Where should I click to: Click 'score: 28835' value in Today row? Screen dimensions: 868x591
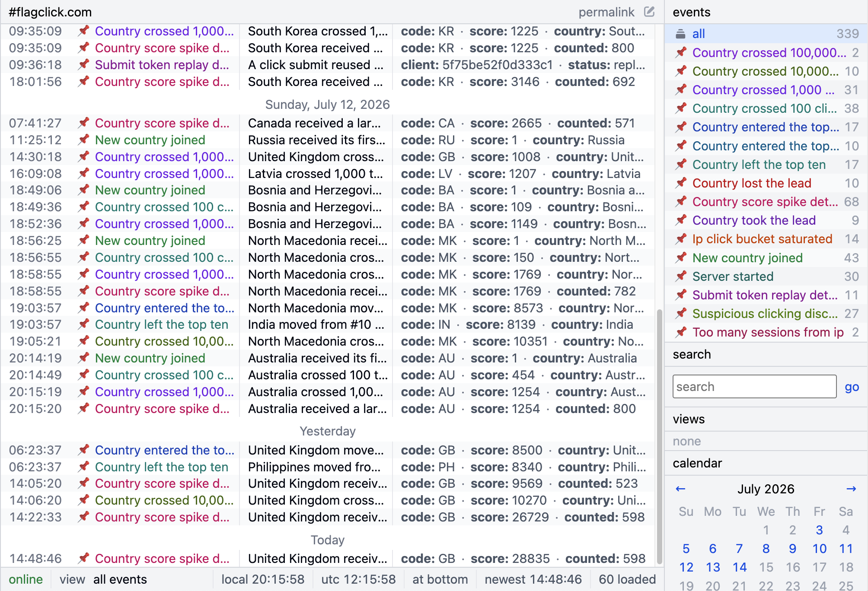click(510, 559)
